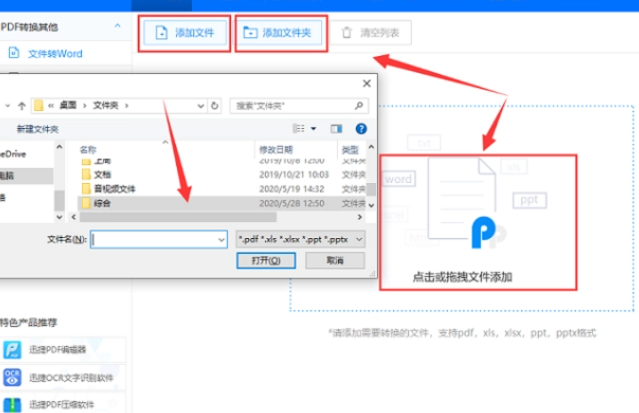Click 桌面 in the address breadcrumb
Screen dimensions: 639x413
pos(68,105)
